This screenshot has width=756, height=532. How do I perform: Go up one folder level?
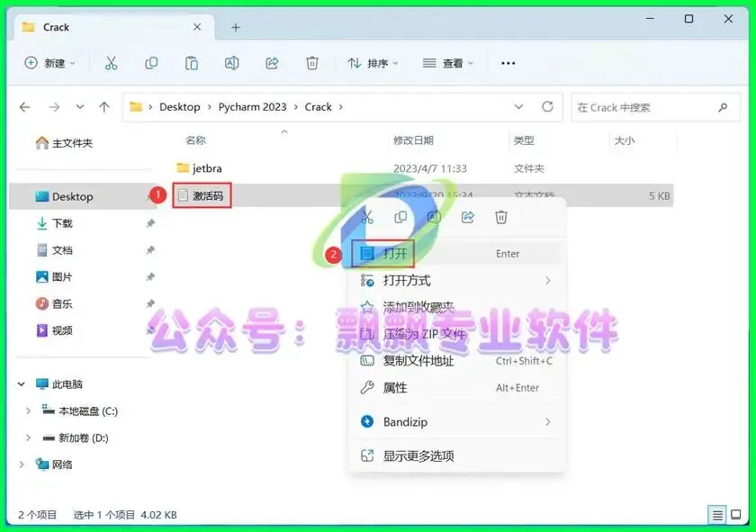(x=104, y=106)
